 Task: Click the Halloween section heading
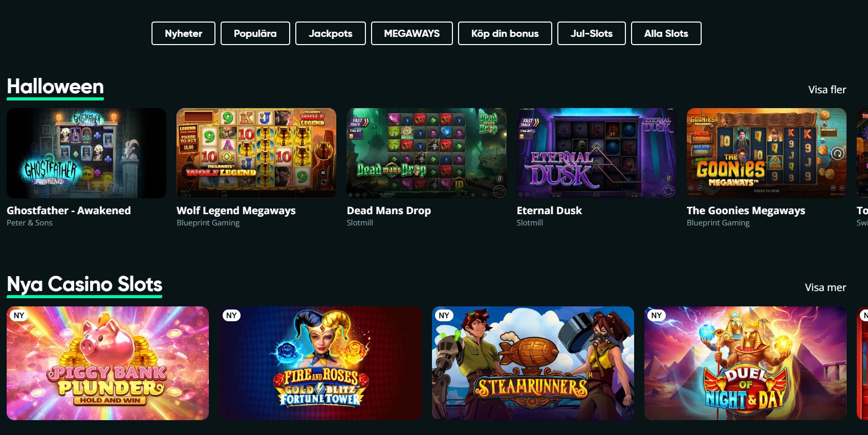[x=55, y=87]
